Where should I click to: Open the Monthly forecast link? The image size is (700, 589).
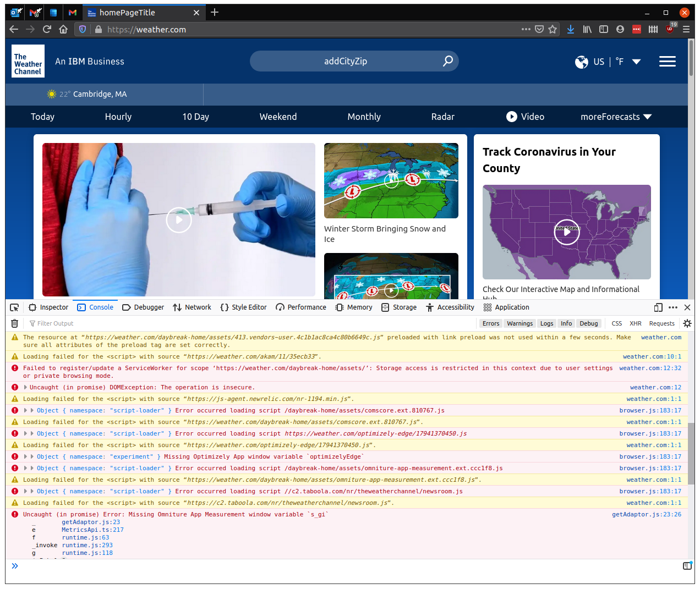(364, 117)
